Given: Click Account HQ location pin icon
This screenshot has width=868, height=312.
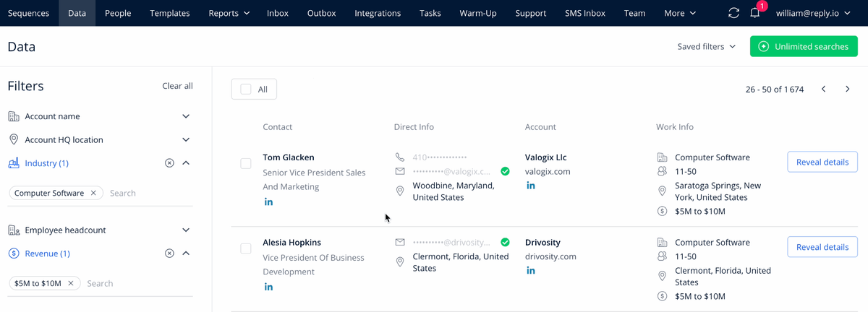Looking at the screenshot, I should [x=14, y=139].
